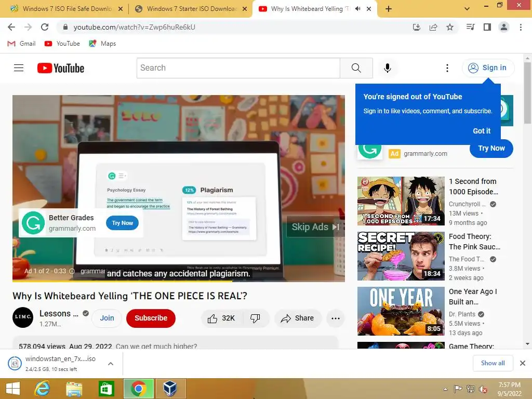Go to YouTube home via logo
Image resolution: width=532 pixels, height=399 pixels.
tap(61, 68)
